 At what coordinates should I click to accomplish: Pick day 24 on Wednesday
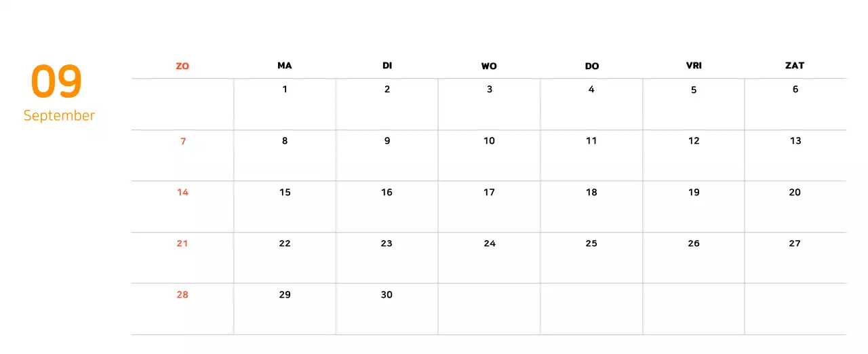pyautogui.click(x=490, y=243)
